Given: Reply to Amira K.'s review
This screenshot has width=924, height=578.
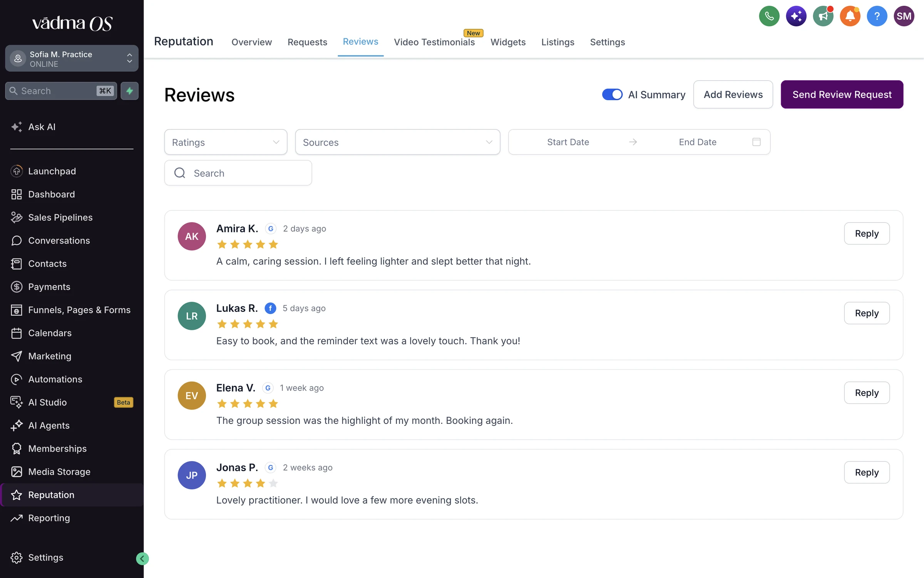Looking at the screenshot, I should pyautogui.click(x=867, y=234).
